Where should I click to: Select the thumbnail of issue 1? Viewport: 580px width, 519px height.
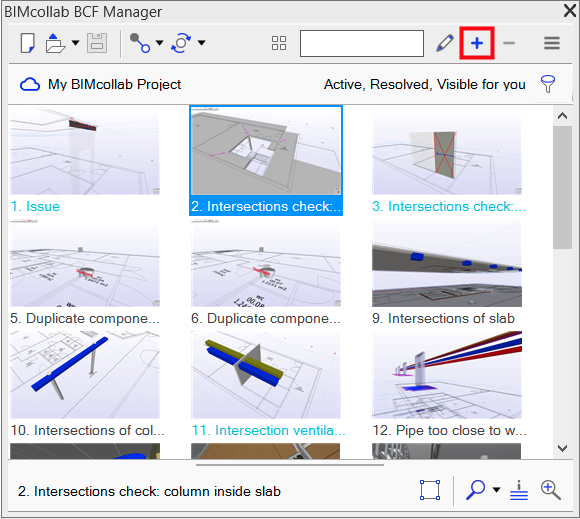tap(85, 151)
